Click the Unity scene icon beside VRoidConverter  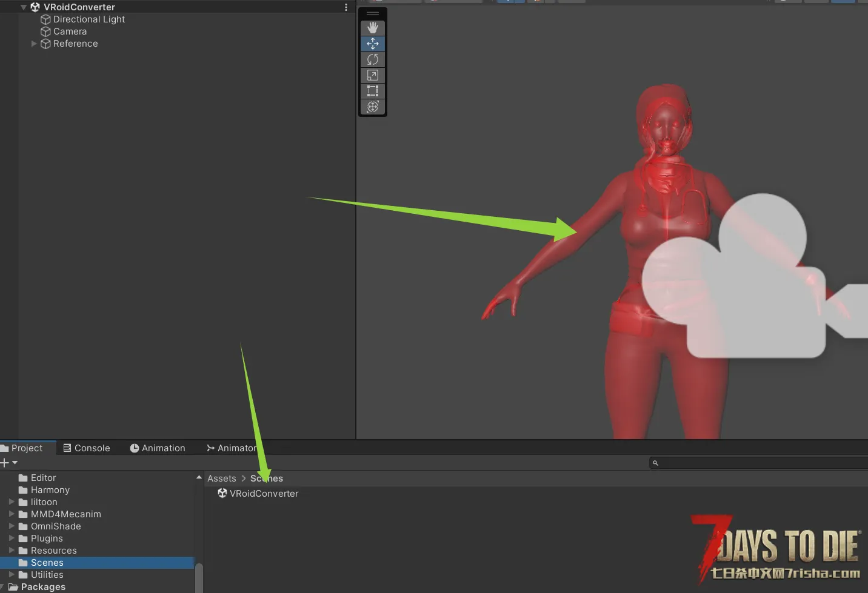[35, 7]
